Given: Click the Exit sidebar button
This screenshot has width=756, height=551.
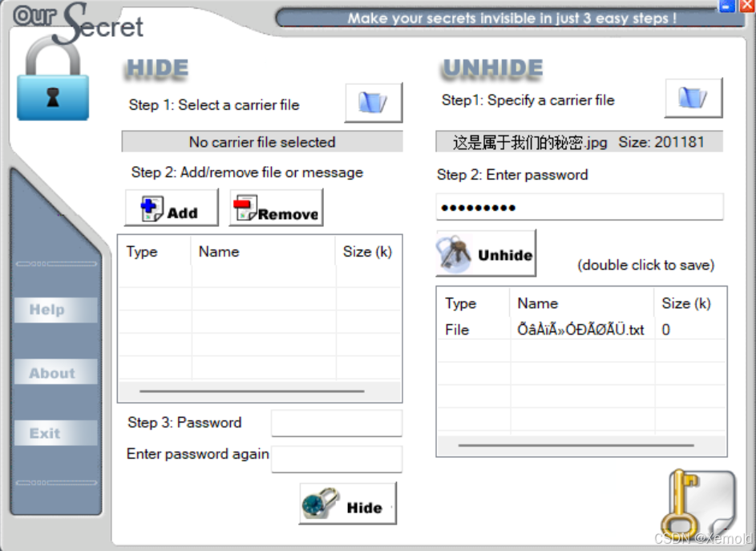Looking at the screenshot, I should coord(56,433).
